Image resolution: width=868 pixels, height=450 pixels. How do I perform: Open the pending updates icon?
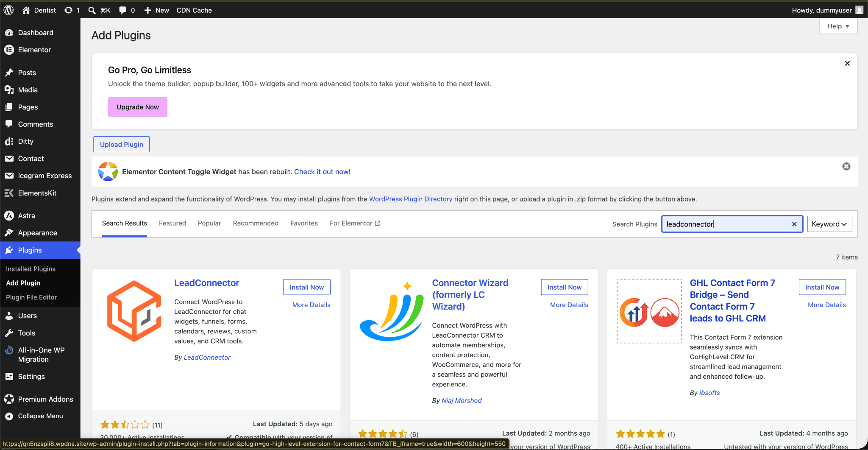tap(68, 10)
